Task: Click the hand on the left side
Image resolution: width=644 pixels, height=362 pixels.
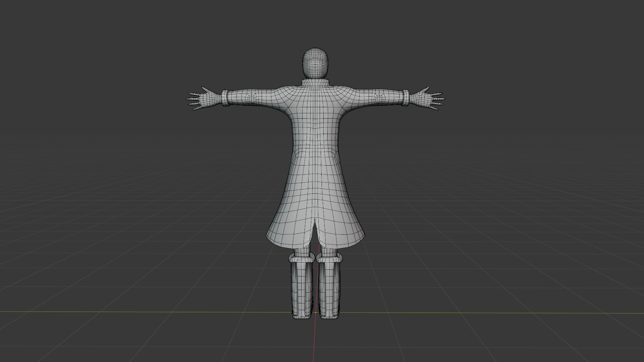Action: coord(209,99)
